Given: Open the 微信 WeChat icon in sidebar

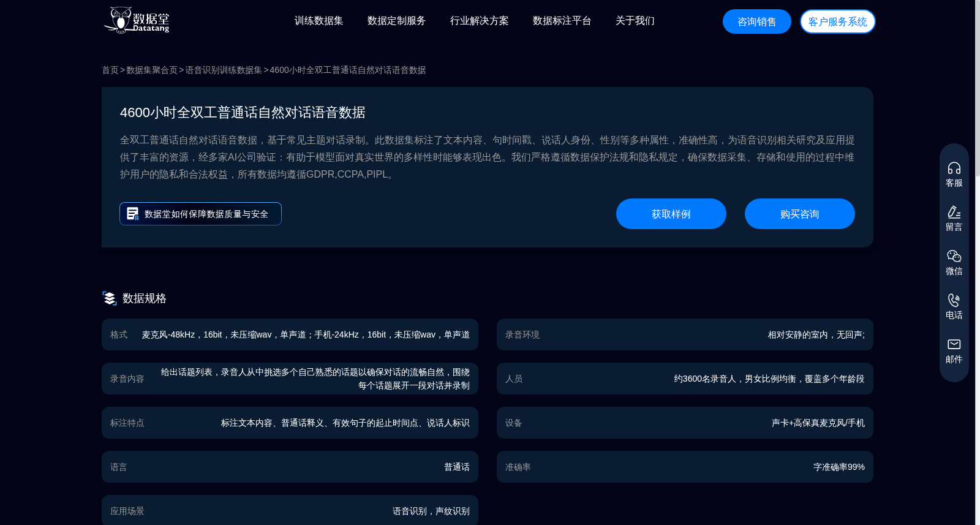Looking at the screenshot, I should click(954, 256).
